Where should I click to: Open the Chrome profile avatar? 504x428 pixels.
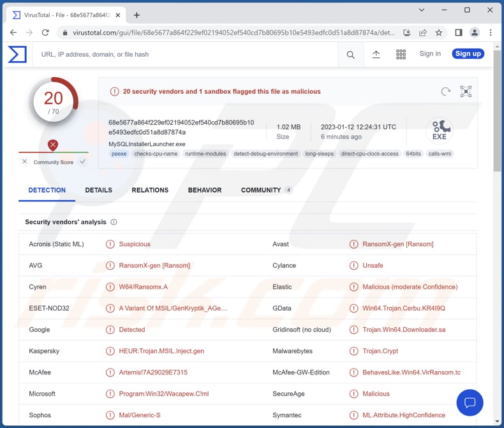click(x=475, y=33)
